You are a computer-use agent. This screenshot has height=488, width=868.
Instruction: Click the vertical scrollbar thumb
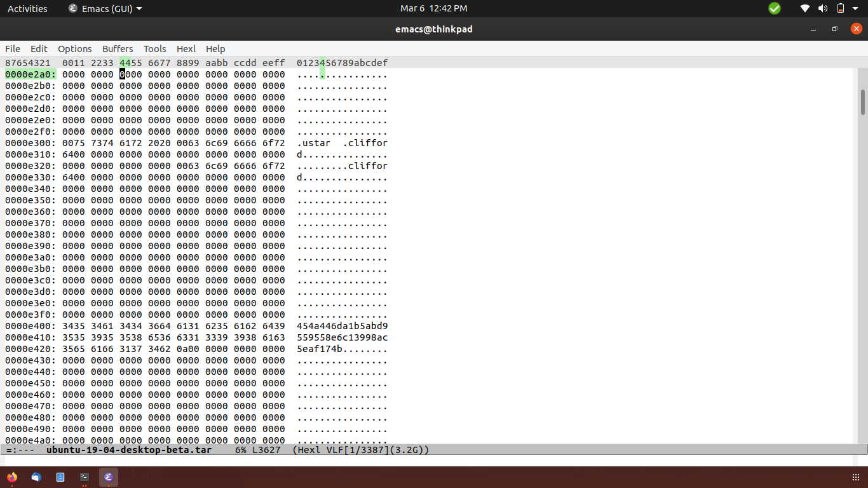click(863, 102)
